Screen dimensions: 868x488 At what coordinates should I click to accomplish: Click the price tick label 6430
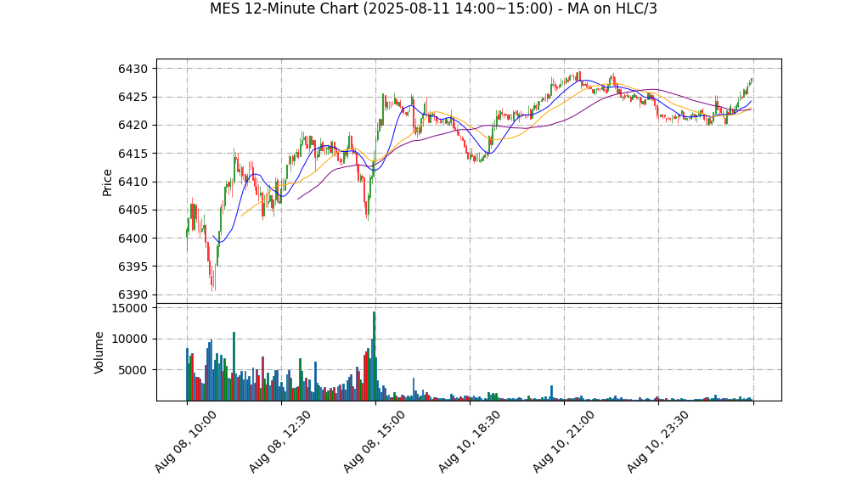(132, 69)
